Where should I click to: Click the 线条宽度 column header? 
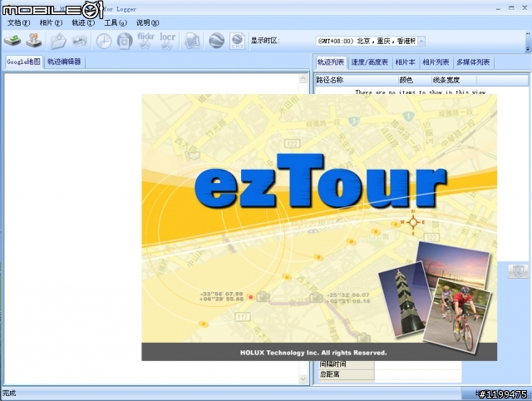coord(454,80)
